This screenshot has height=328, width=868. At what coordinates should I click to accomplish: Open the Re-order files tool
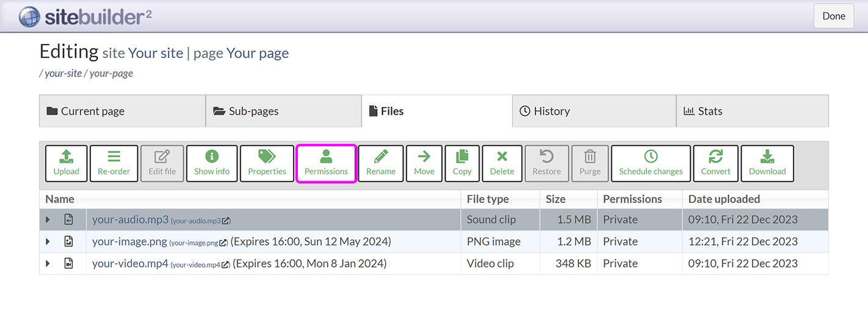pos(114,163)
